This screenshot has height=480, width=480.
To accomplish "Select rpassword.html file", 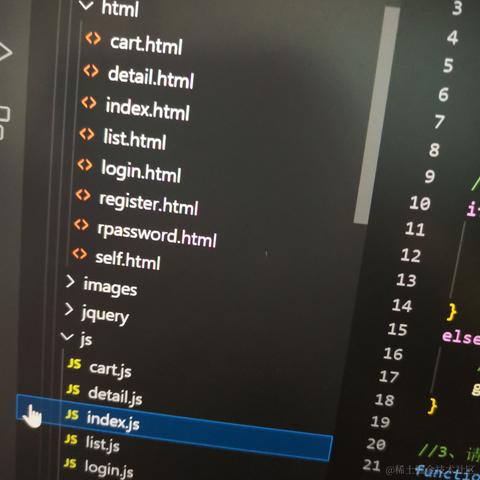I will click(x=157, y=235).
